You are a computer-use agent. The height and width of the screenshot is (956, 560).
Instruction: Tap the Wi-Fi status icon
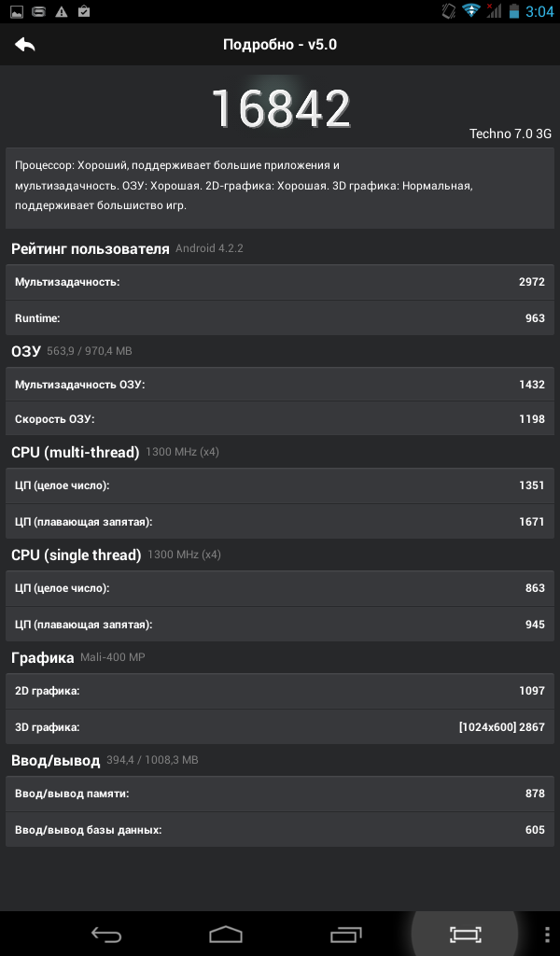coord(470,10)
